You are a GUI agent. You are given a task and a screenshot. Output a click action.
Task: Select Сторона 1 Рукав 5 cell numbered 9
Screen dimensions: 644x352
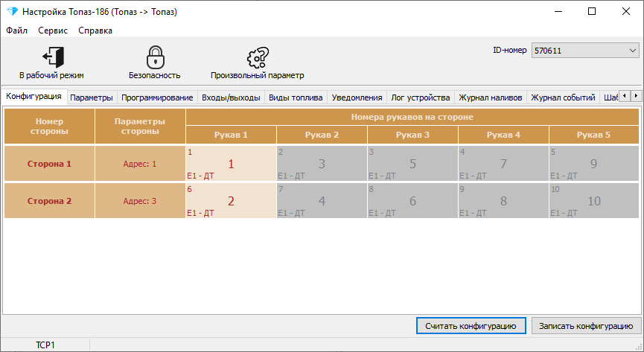point(594,164)
